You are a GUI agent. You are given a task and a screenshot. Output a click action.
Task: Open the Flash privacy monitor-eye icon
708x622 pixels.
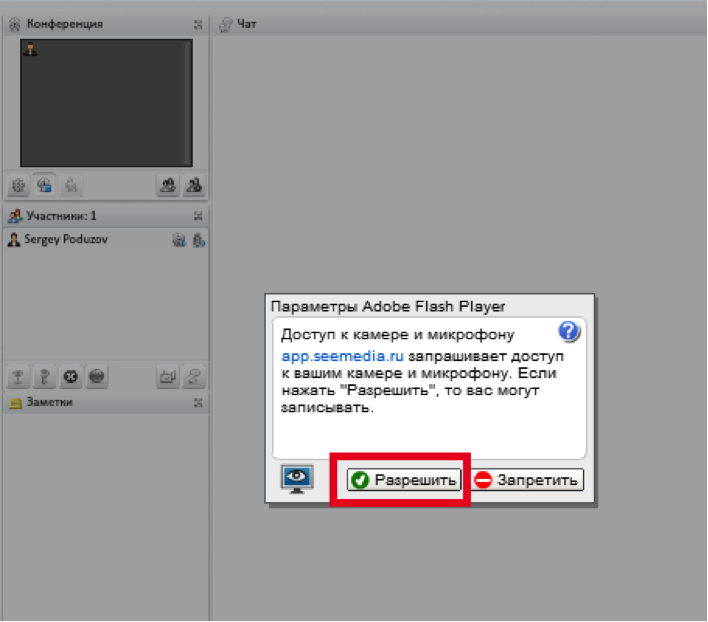[297, 479]
